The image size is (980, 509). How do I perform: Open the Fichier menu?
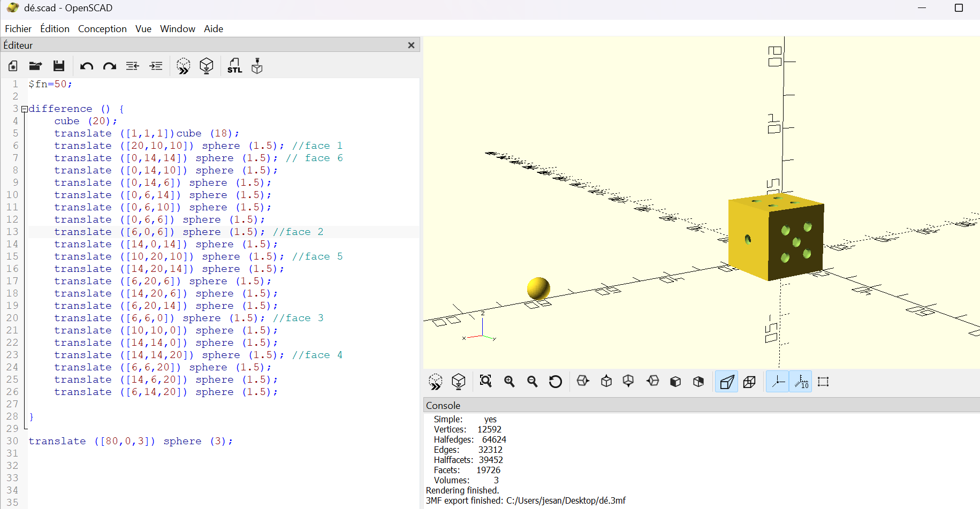[x=18, y=29]
